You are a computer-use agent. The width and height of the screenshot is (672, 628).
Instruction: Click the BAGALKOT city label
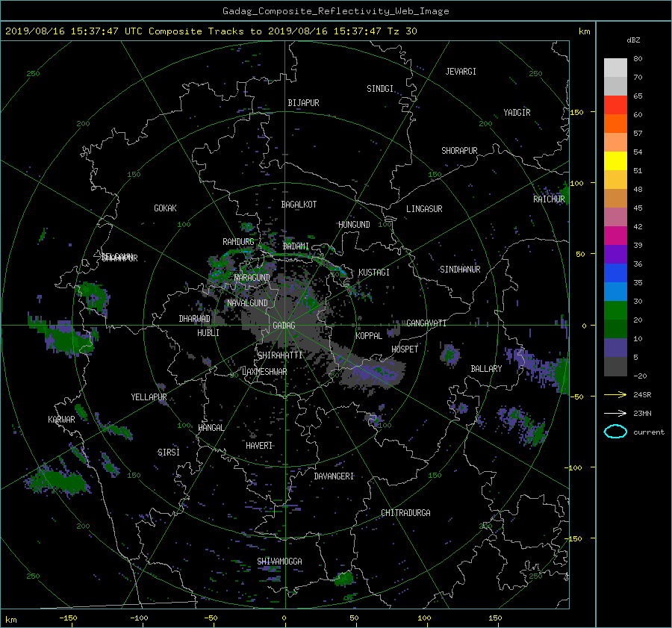[x=299, y=205]
